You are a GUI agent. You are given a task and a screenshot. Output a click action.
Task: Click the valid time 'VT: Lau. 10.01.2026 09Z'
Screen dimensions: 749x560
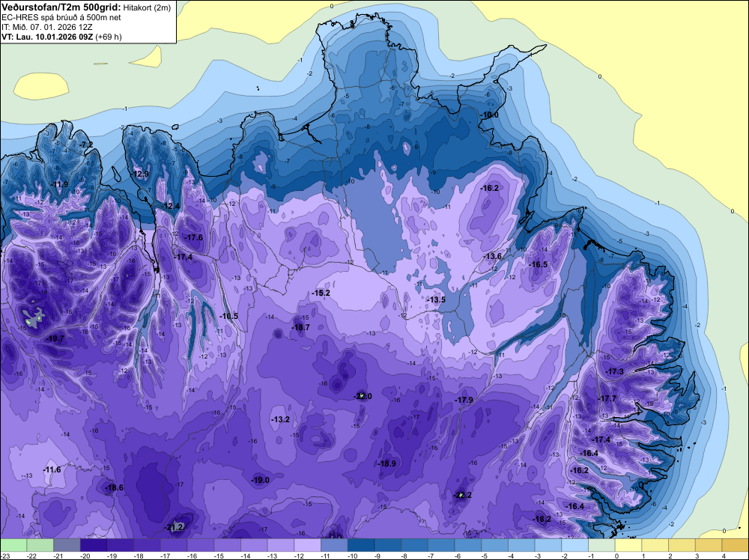tap(47, 37)
